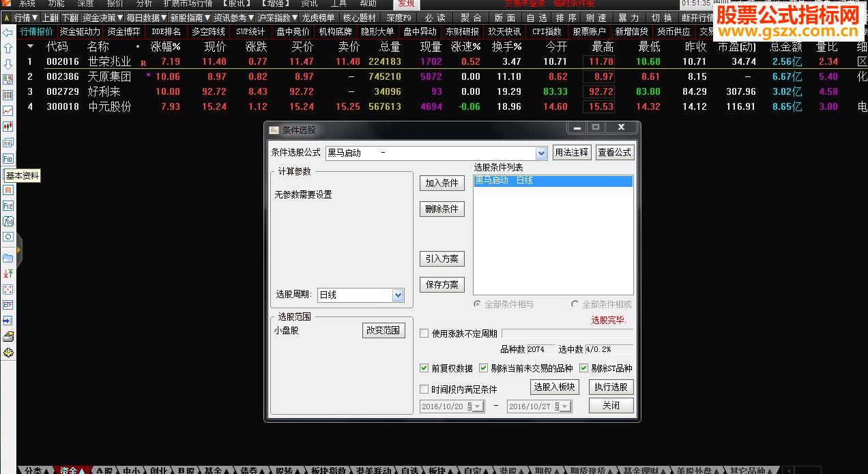Screen dimensions: 868x474
Task: Click the orange document icon below 基本资料
Action: click(8, 190)
